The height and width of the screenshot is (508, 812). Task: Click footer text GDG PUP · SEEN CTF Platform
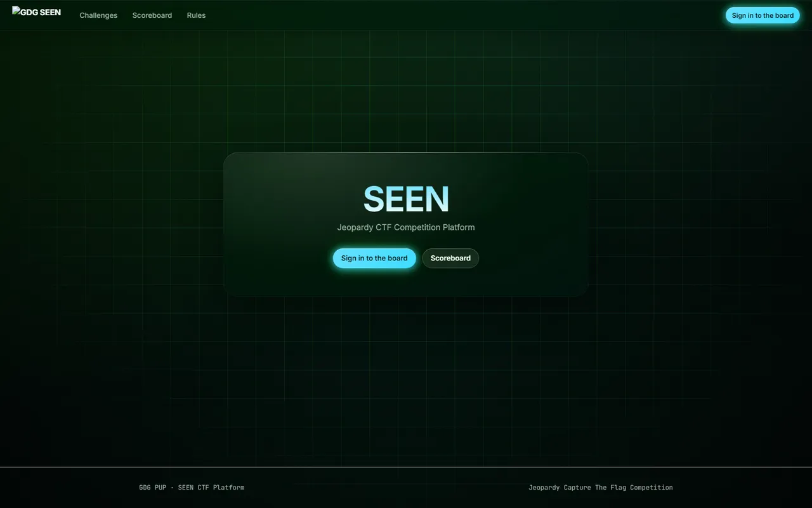tap(192, 488)
